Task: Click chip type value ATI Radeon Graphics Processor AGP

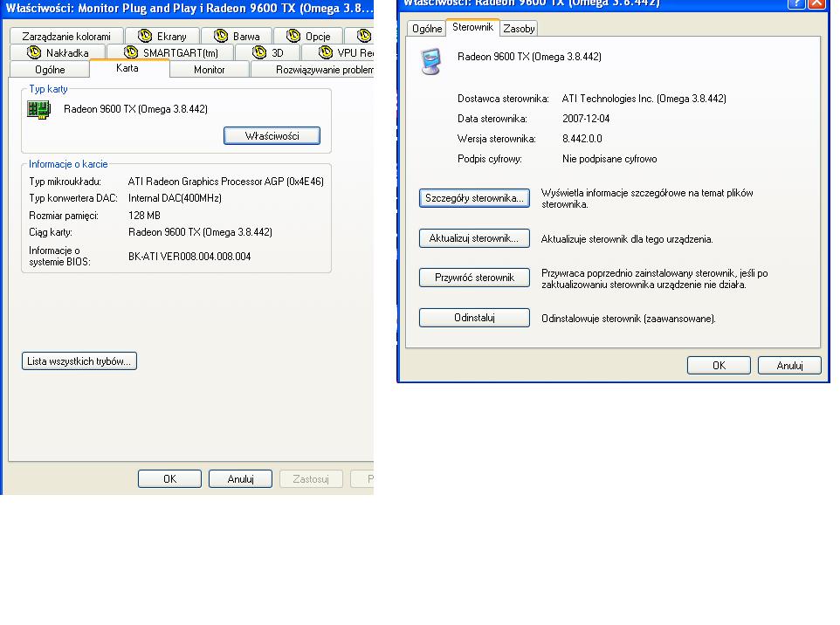Action: [x=225, y=182]
